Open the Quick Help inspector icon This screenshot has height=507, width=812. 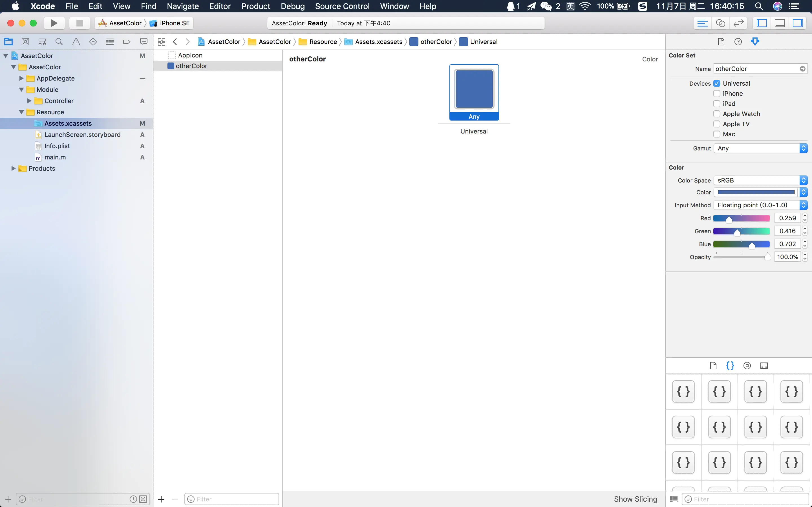coord(738,42)
